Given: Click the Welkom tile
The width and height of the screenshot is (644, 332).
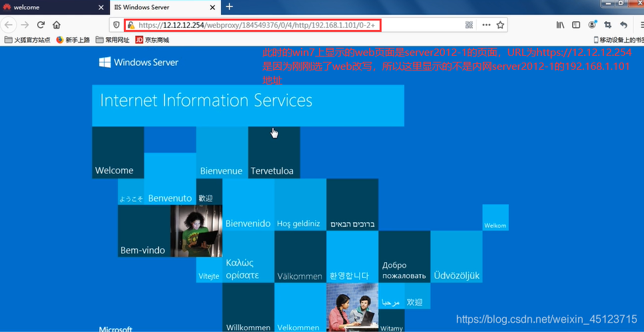Looking at the screenshot, I should point(495,218).
